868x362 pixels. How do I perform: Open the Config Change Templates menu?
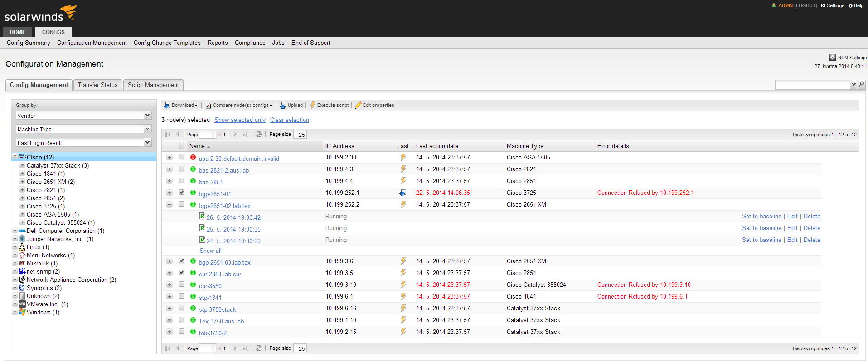(167, 43)
